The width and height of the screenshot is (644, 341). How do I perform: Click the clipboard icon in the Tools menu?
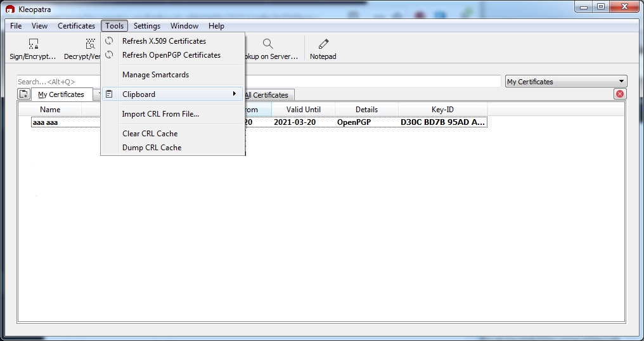[x=109, y=94]
